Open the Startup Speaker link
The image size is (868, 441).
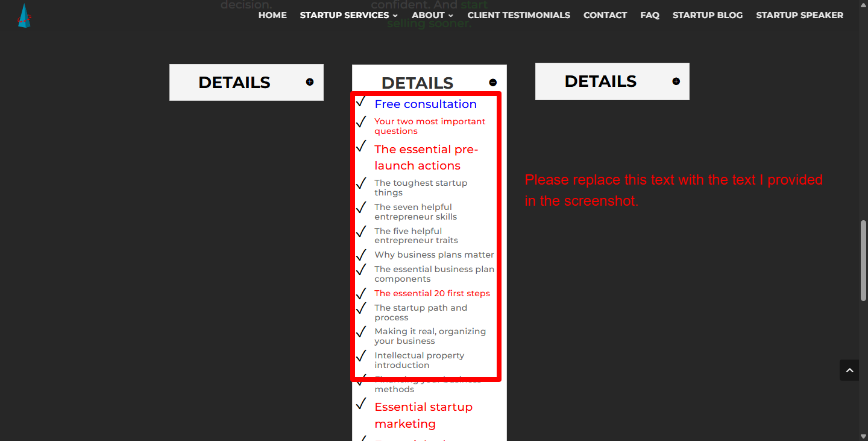[799, 15]
